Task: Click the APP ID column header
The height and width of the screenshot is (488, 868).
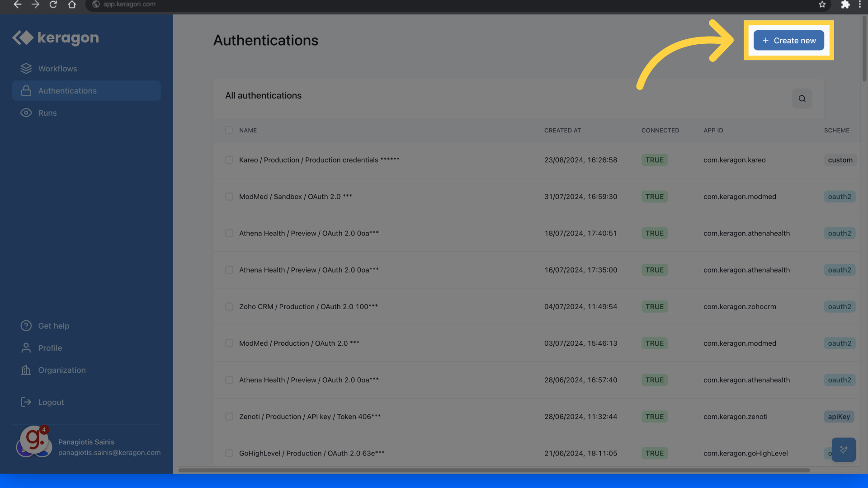Action: (x=713, y=131)
